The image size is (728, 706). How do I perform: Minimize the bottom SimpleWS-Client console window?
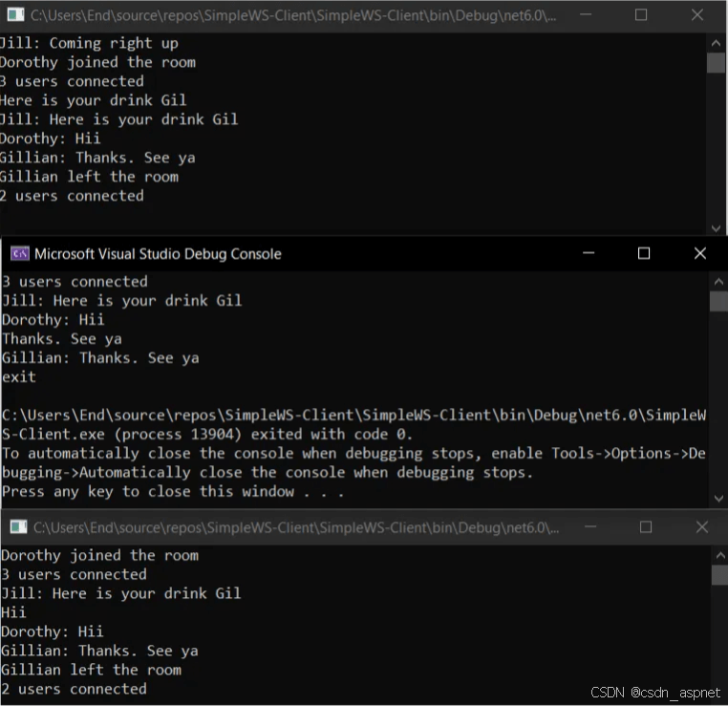(x=590, y=526)
